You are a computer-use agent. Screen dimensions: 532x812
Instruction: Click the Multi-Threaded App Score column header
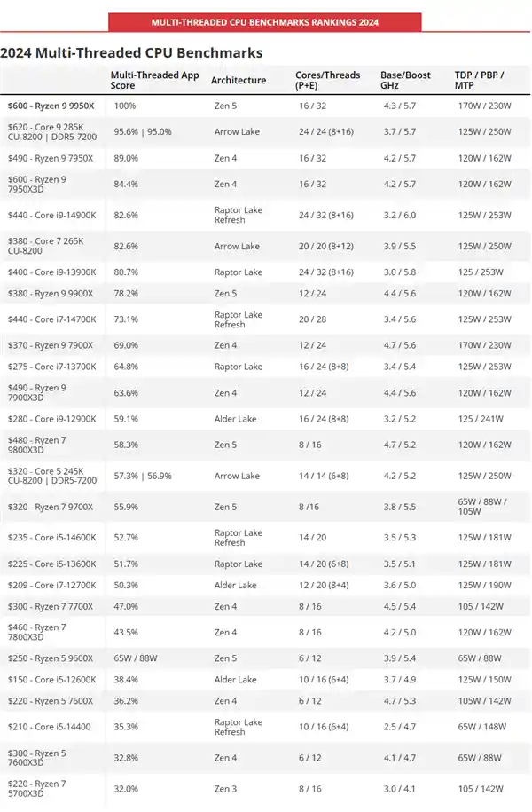click(x=154, y=80)
